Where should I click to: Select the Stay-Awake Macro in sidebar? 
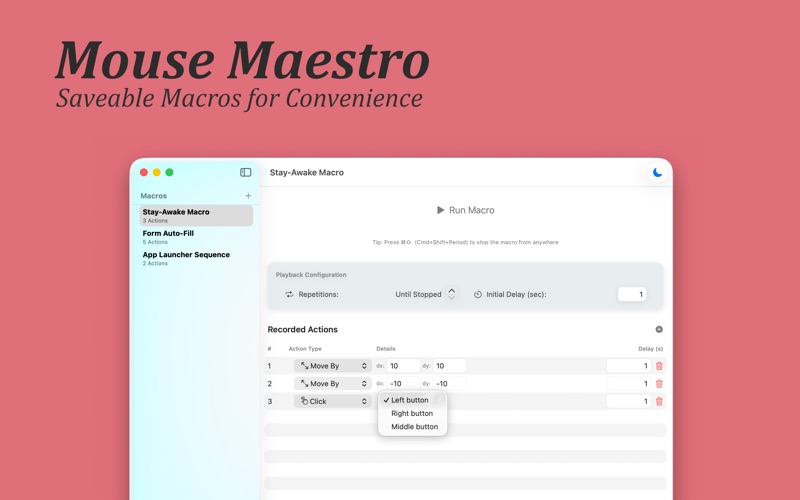[x=196, y=215]
